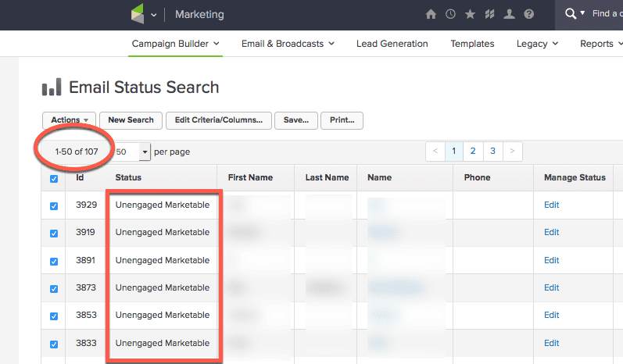Screen dimensions: 623x364
Task: Uncheck the checkbox for Id 3929
Action: [54, 206]
